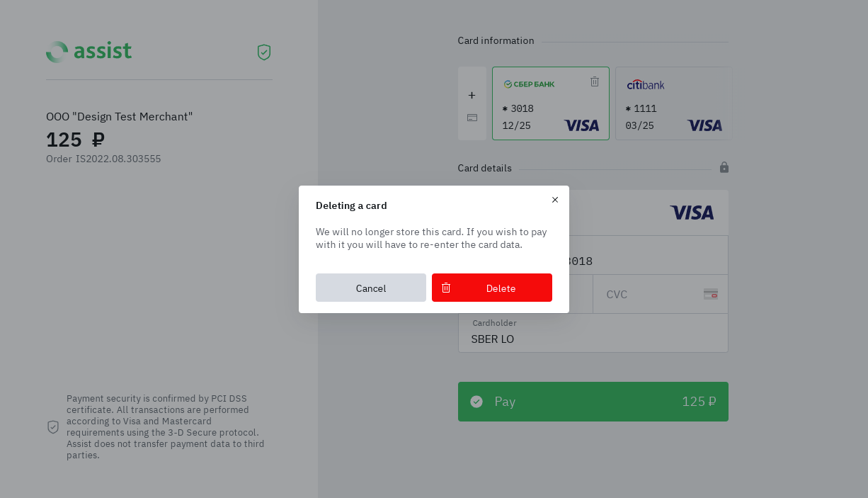The image size is (868, 498).
Task: Click the PCI DSS payment security notice text
Action: point(166,426)
